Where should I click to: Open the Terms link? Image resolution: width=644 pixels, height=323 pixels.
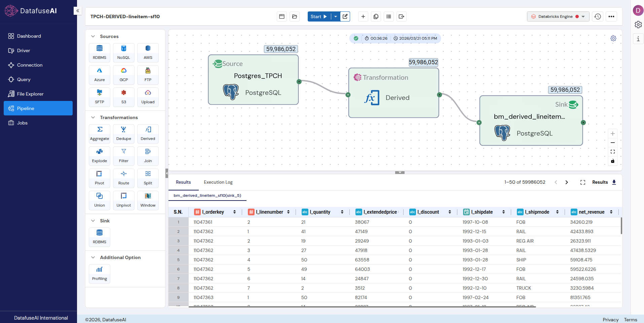(x=631, y=320)
